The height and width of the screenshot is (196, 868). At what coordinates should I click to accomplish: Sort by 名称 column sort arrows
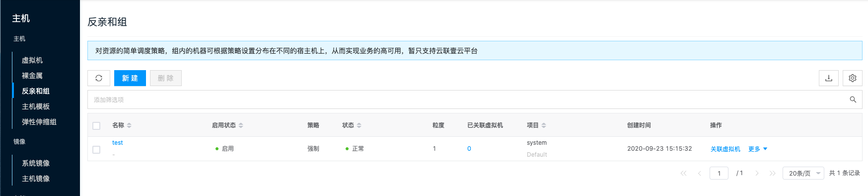click(129, 125)
